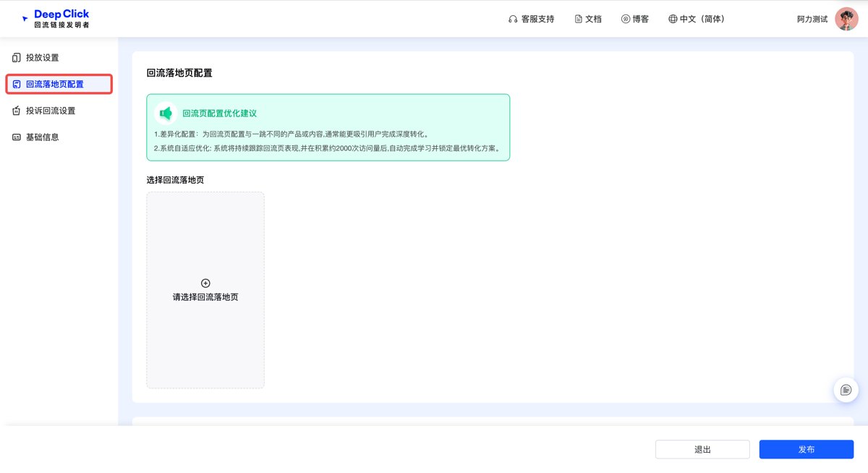
Task: Click the 回流页配置优化建议 title
Action: click(219, 114)
